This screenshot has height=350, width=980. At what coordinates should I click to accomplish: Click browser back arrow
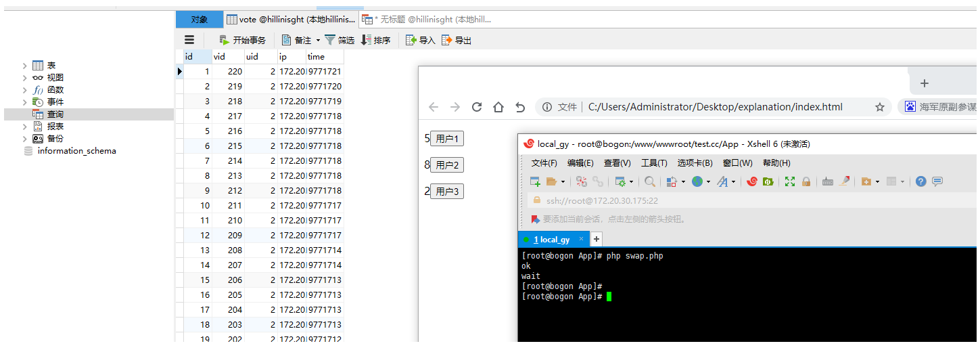click(x=434, y=107)
